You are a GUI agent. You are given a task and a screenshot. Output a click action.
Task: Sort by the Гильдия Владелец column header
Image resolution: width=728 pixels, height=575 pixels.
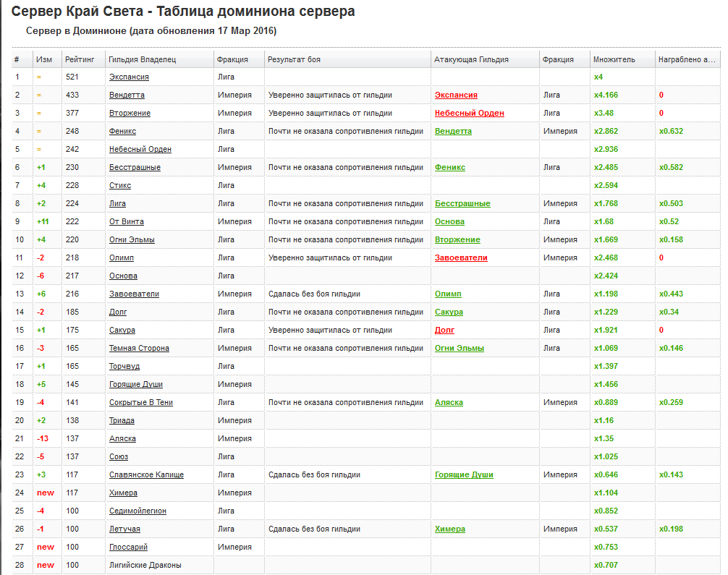point(160,59)
